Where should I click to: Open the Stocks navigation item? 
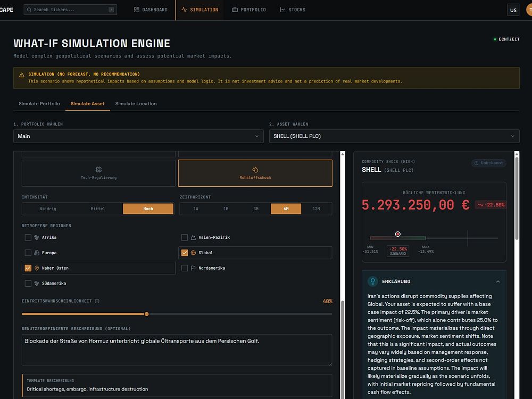click(293, 10)
